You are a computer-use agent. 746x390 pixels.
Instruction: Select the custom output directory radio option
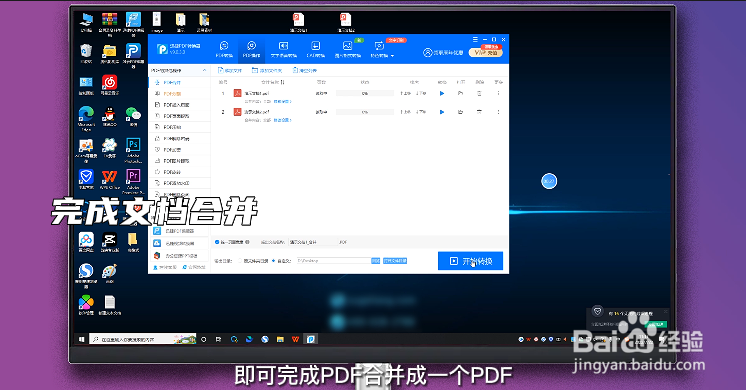pyautogui.click(x=273, y=261)
